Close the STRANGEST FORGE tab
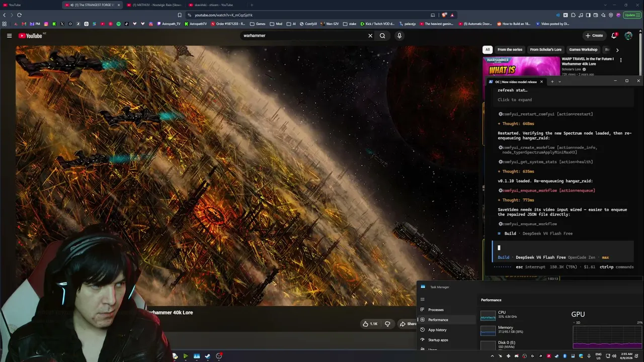 point(119,5)
